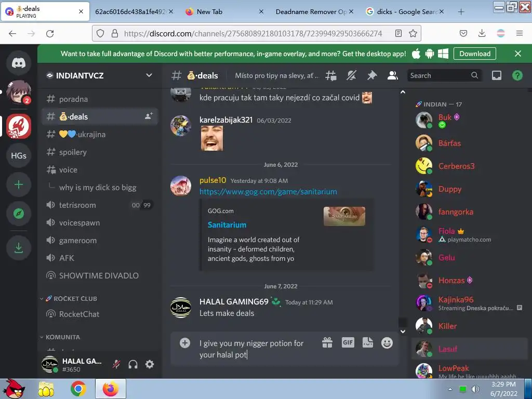
Task: Dismiss the desktop app banner
Action: point(518,54)
